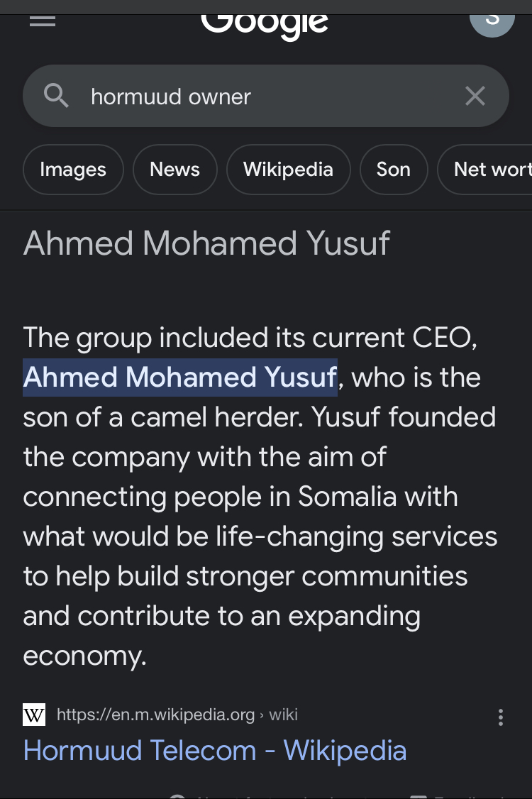Switch to the News filter
This screenshot has height=799, width=532.
tap(174, 170)
